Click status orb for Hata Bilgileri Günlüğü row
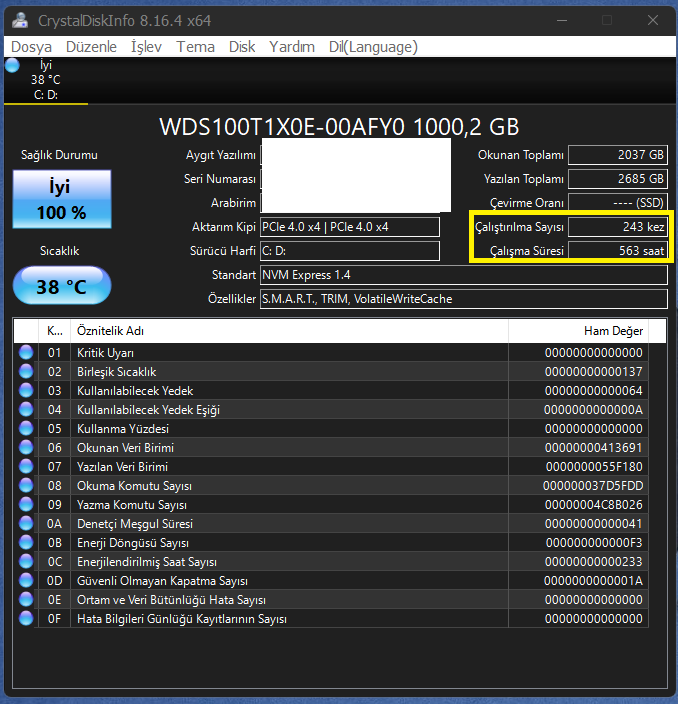Screen dimensions: 678x704 (x=26, y=618)
